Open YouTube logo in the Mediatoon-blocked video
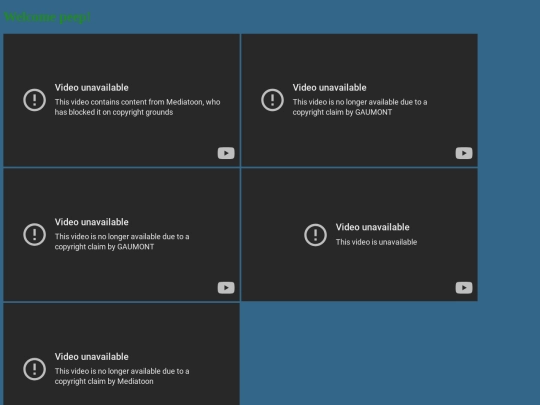540x405 pixels. (x=226, y=153)
